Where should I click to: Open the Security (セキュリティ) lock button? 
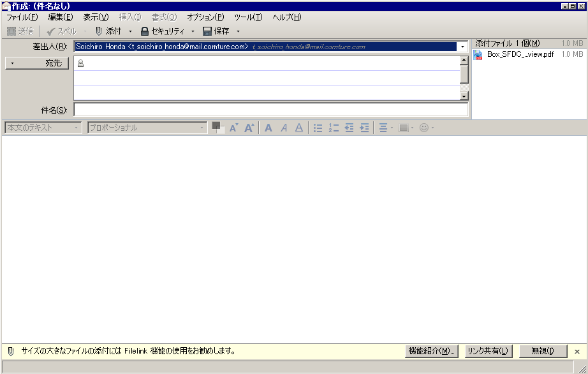click(x=163, y=31)
